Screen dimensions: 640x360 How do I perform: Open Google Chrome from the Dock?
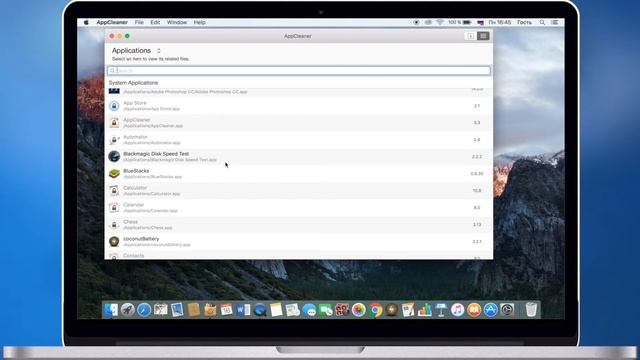point(376,310)
